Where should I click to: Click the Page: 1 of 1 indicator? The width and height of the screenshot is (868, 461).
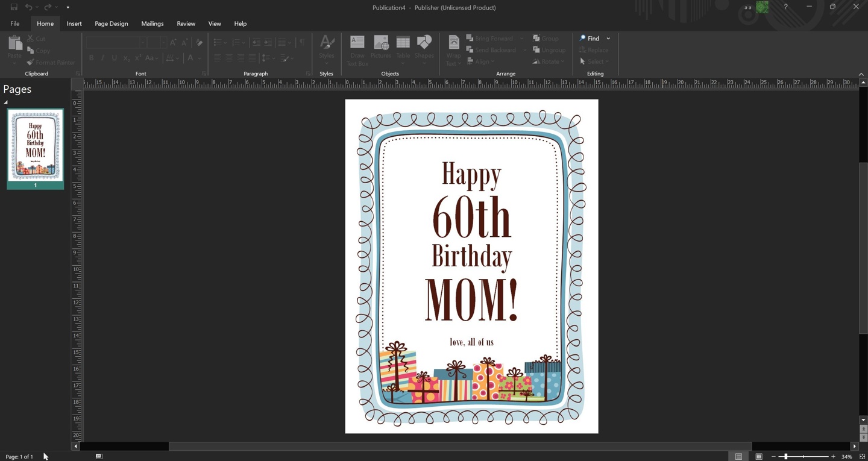pyautogui.click(x=19, y=457)
